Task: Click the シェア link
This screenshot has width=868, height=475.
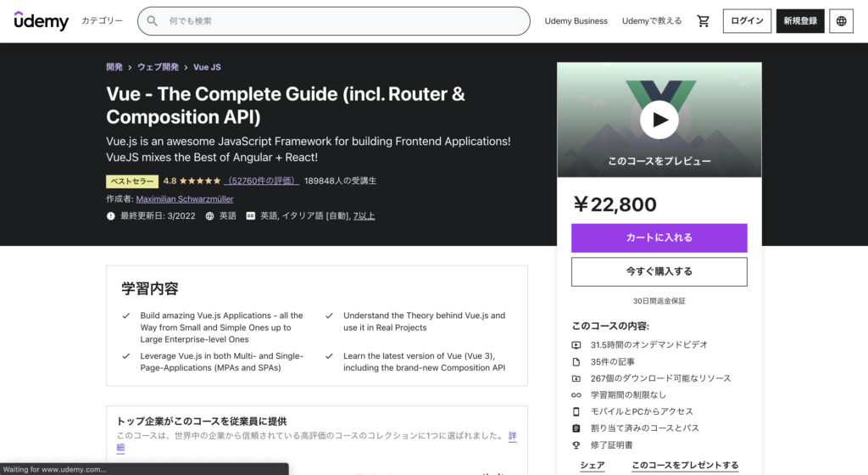Action: pos(593,465)
